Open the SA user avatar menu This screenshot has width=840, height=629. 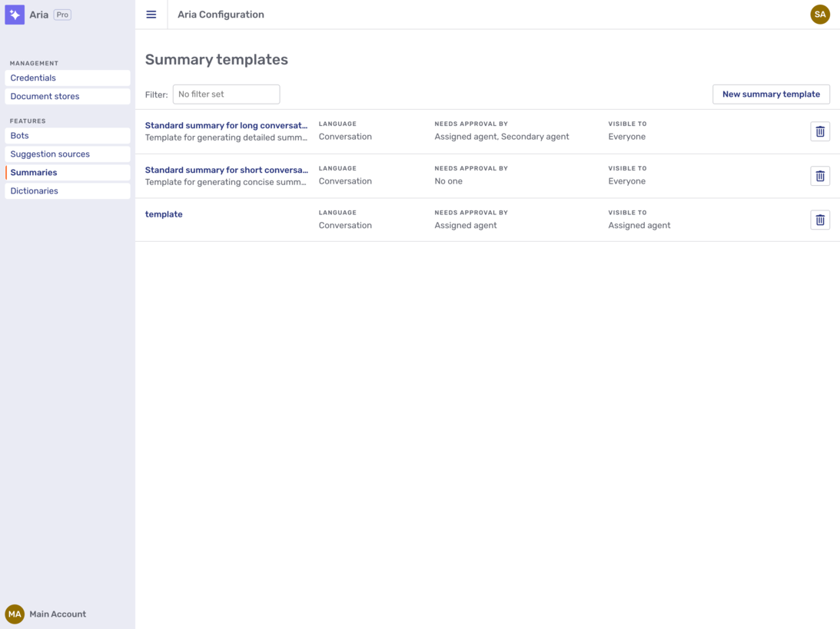coord(819,14)
